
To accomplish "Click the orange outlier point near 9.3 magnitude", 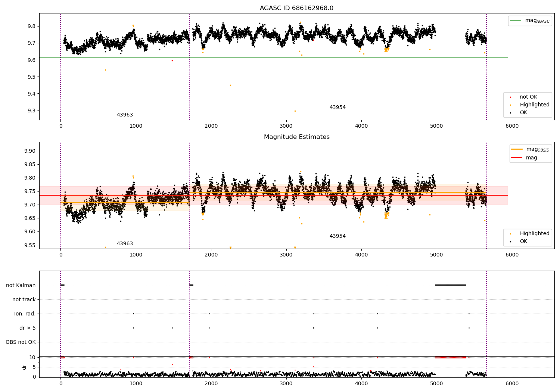I will click(x=295, y=111).
